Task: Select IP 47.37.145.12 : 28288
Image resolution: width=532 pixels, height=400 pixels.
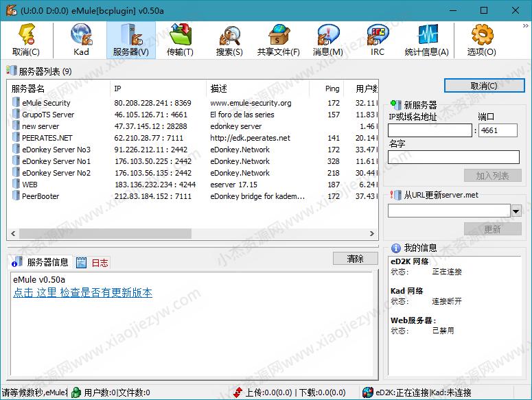Action: tap(150, 126)
